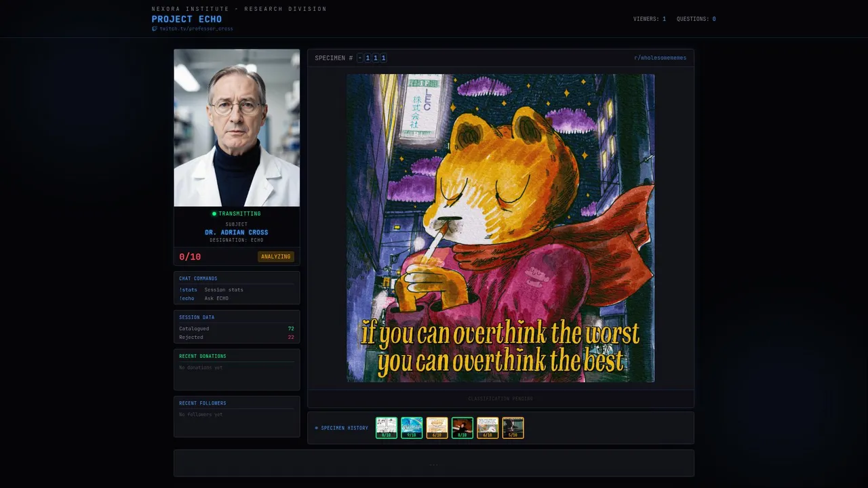The height and width of the screenshot is (488, 868).
Task: Click the RECENT DONATIONS header
Action: click(x=203, y=356)
